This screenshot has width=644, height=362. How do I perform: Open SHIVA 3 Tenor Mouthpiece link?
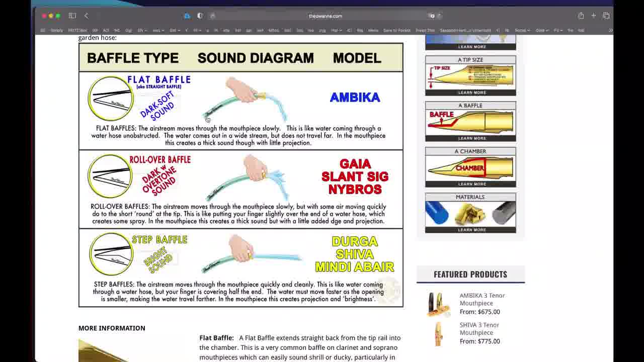(479, 329)
